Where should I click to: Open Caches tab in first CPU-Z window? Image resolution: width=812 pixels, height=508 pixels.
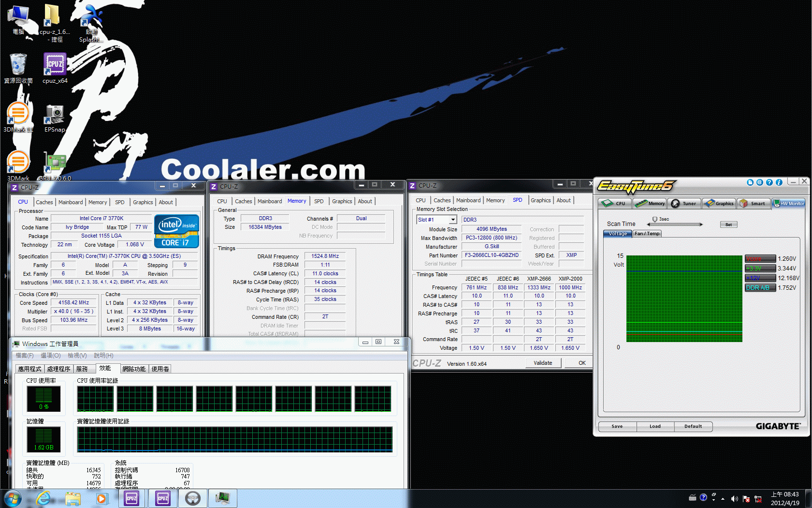(x=44, y=202)
